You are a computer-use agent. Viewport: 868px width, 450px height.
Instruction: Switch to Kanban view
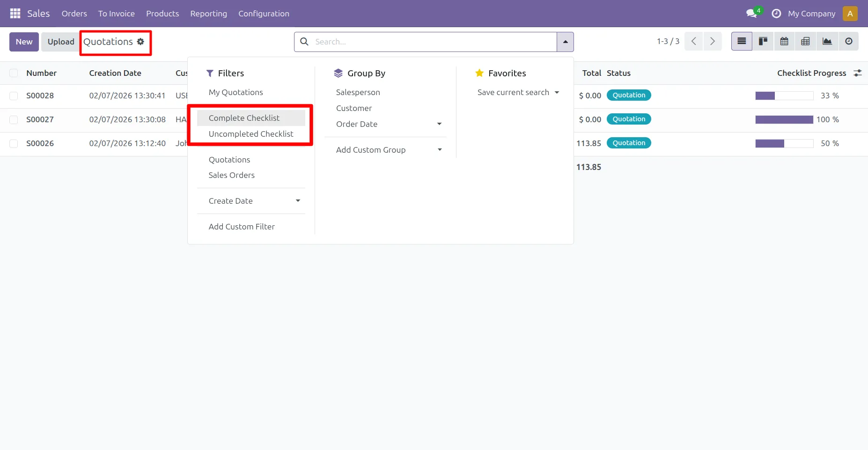point(763,42)
